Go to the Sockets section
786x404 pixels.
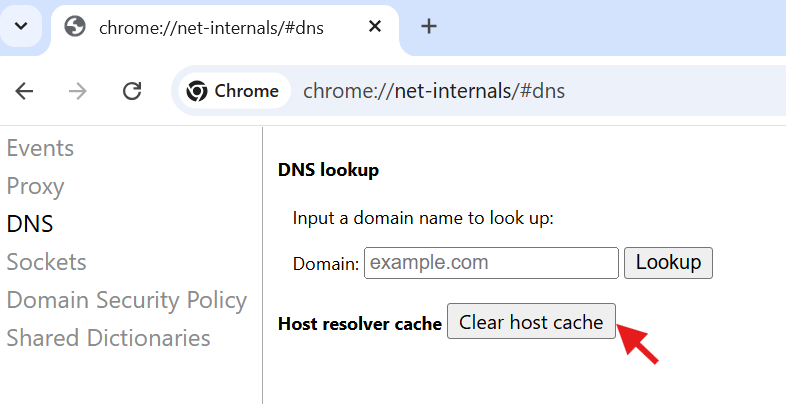coord(46,262)
